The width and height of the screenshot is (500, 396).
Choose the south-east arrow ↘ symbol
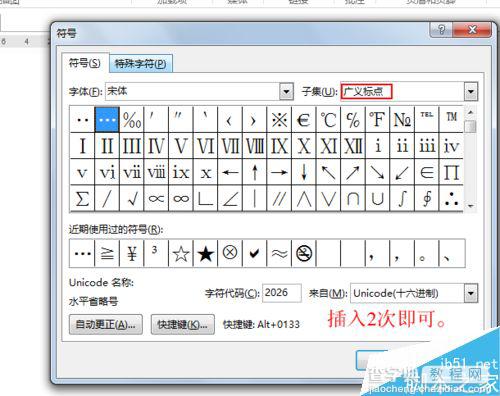pos(378,172)
